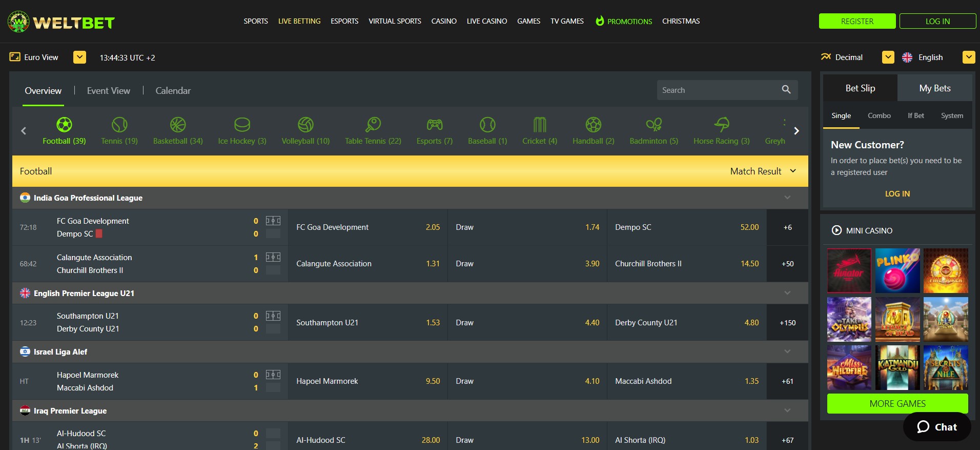Select the Volleyball sport icon
The height and width of the screenshot is (450, 980).
(305, 124)
